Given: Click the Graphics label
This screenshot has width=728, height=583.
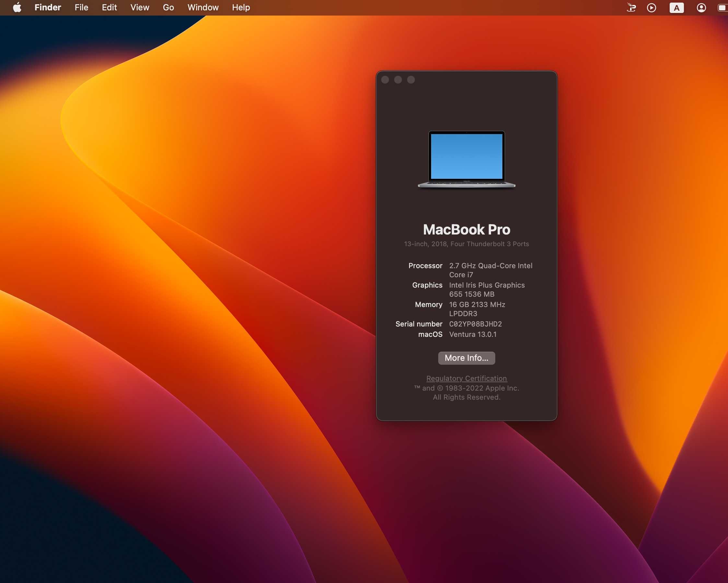Looking at the screenshot, I should click(x=427, y=285).
